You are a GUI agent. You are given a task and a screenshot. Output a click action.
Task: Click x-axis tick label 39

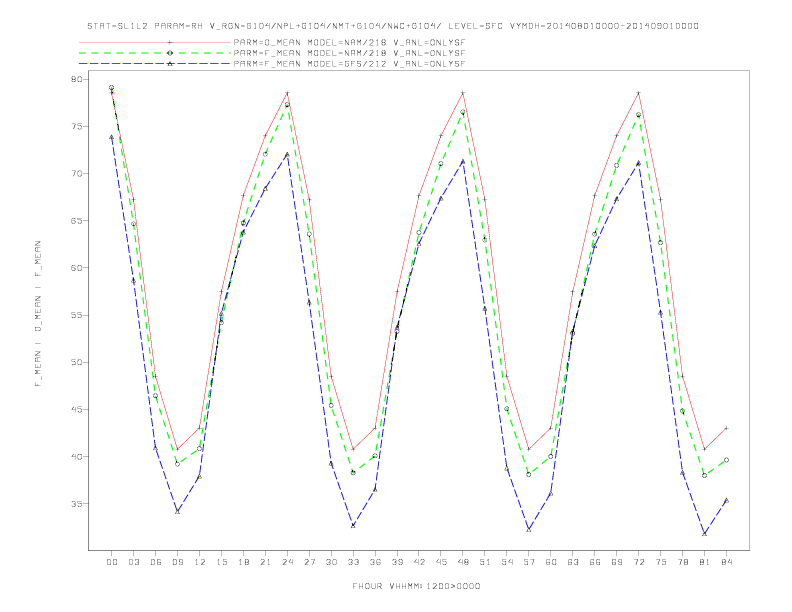pyautogui.click(x=397, y=562)
